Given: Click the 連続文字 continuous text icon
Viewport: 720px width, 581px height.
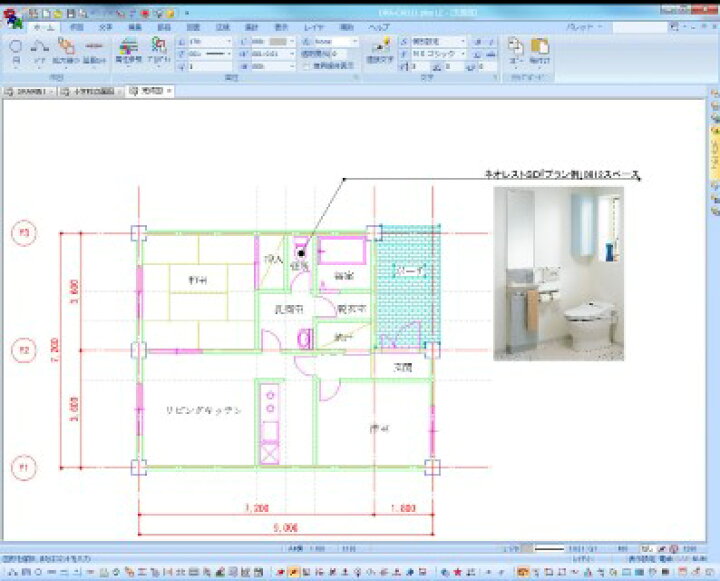Looking at the screenshot, I should tap(380, 46).
